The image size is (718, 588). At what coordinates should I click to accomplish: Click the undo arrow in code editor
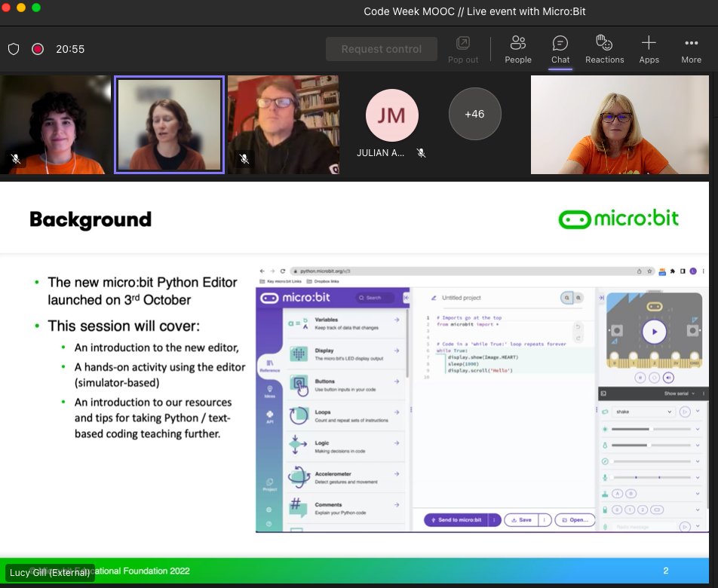tap(578, 326)
